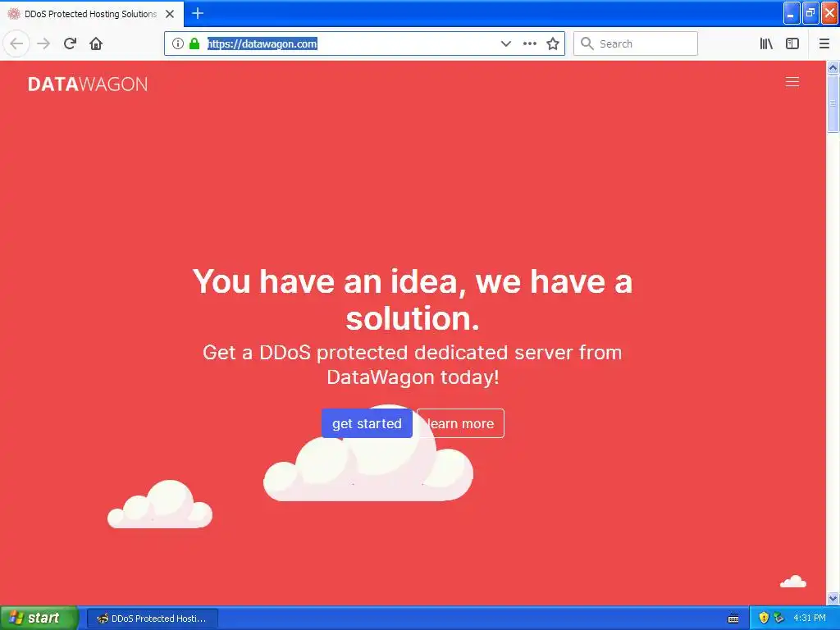This screenshot has height=630, width=840.
Task: Open the Firefox hamburger menu
Action: click(824, 43)
